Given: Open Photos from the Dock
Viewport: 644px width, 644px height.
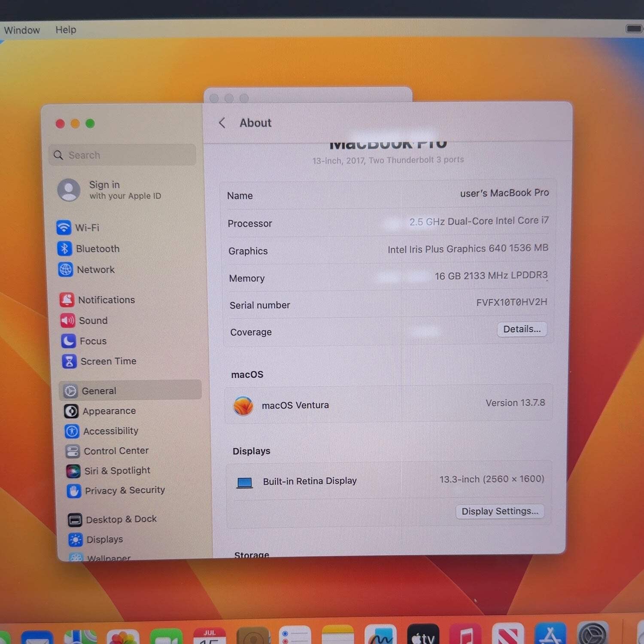Looking at the screenshot, I should [x=123, y=637].
